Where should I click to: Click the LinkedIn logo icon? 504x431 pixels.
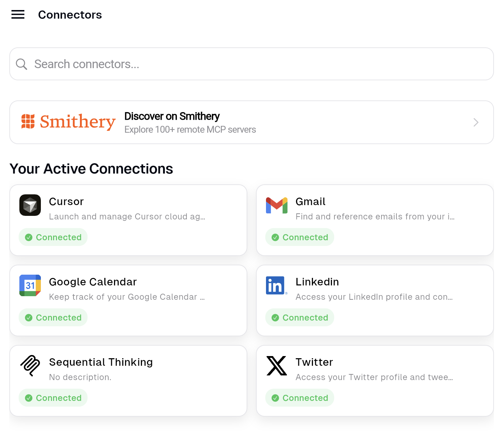pos(276,285)
